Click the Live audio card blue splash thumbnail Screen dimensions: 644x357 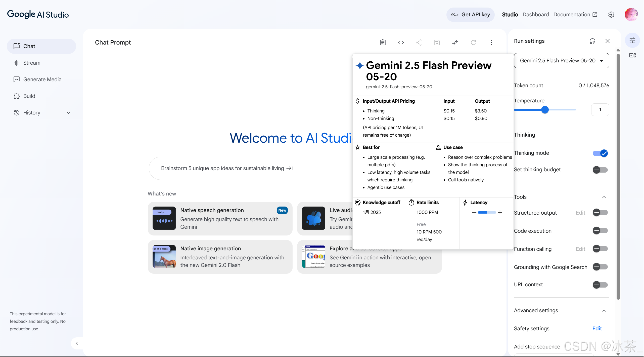(313, 218)
